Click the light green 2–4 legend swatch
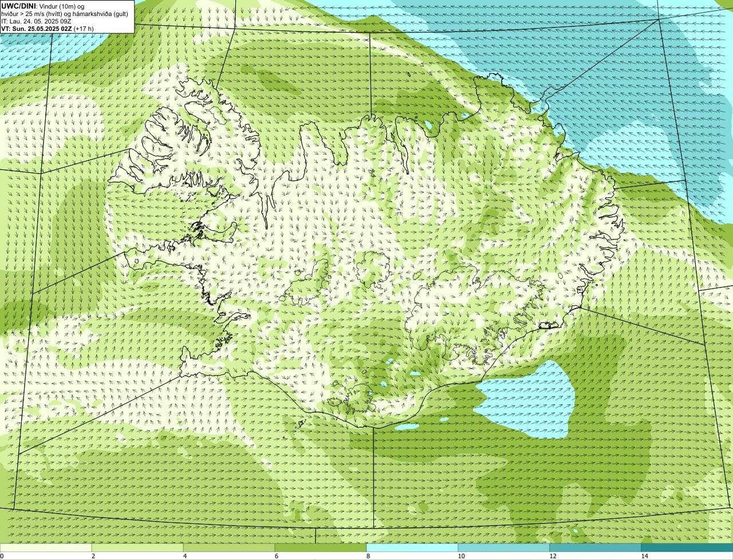 (137, 548)
